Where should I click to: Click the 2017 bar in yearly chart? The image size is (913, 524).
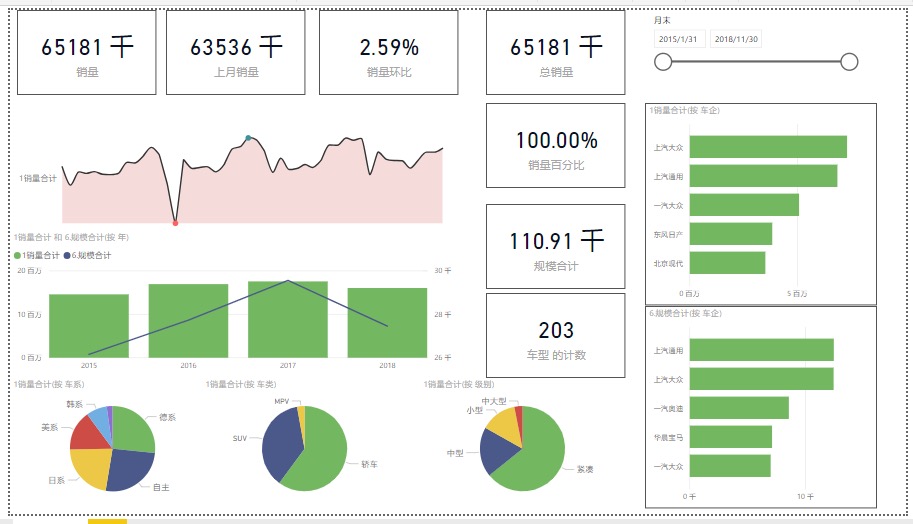288,319
